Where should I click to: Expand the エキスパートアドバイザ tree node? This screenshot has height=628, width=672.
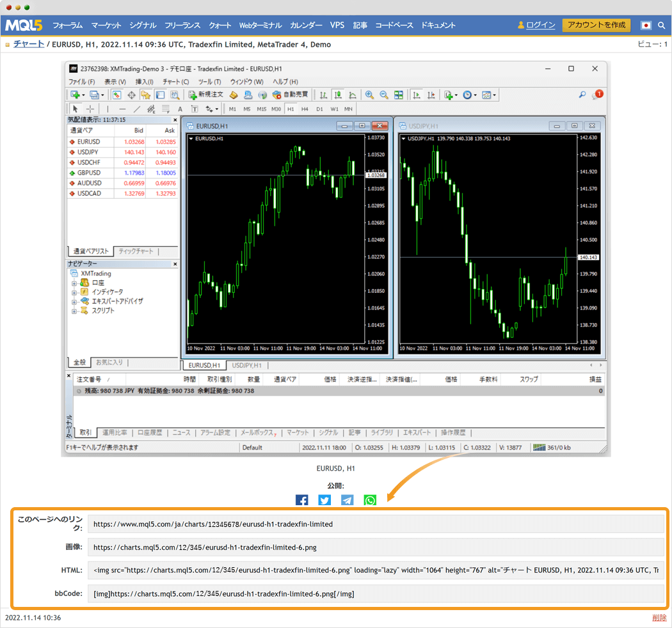click(x=74, y=302)
